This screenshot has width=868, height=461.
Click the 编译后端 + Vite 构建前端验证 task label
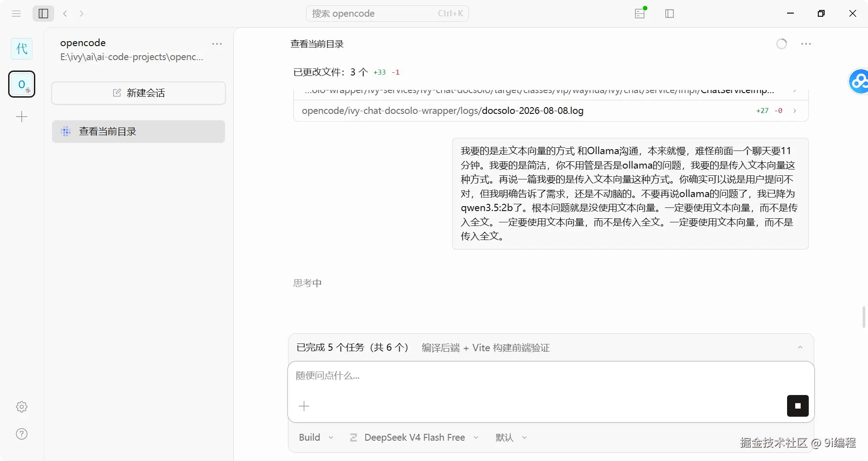coord(486,348)
